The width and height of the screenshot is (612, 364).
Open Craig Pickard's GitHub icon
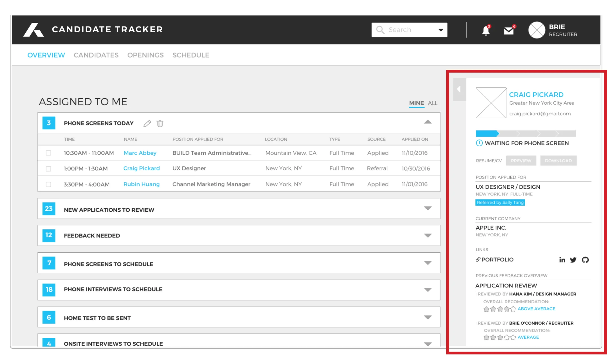(x=585, y=260)
